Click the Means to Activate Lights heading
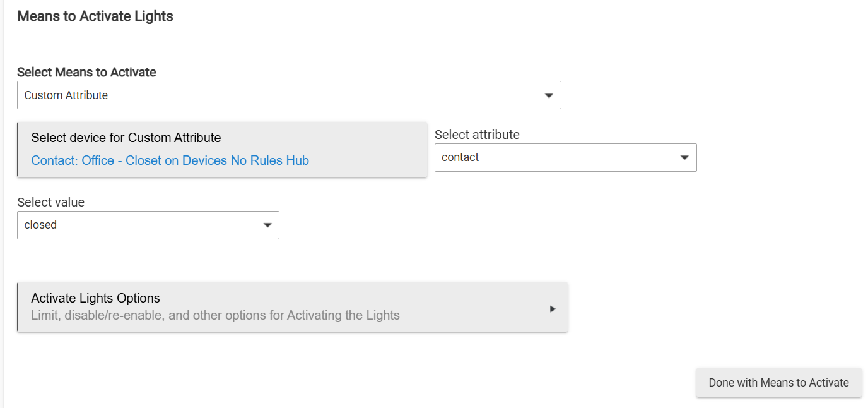Screen dimensions: 868x408 (95, 16)
